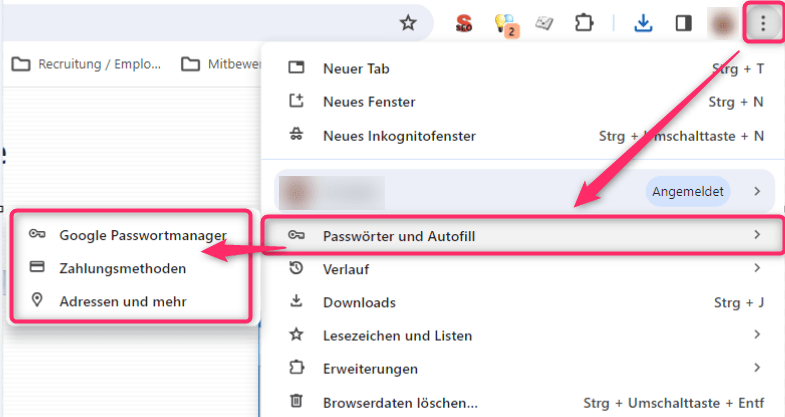Select Downloads from the Chrome menu
This screenshot has width=785, height=417.
click(x=524, y=302)
